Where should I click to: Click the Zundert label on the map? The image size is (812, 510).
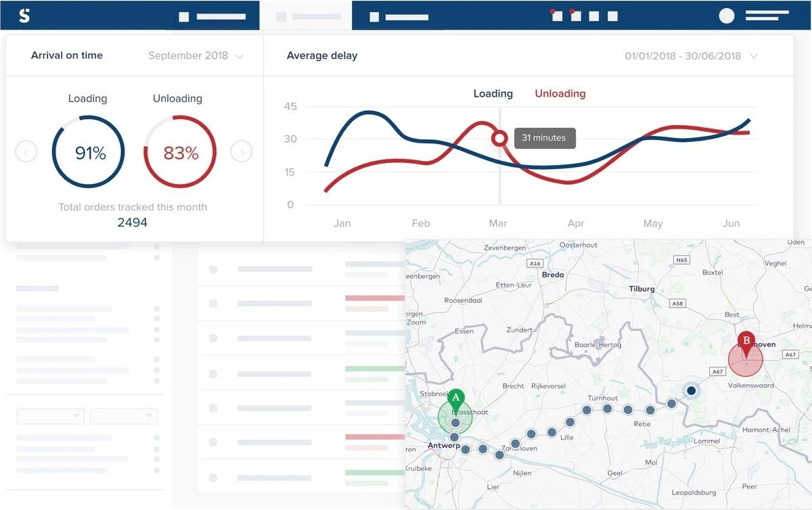click(520, 330)
